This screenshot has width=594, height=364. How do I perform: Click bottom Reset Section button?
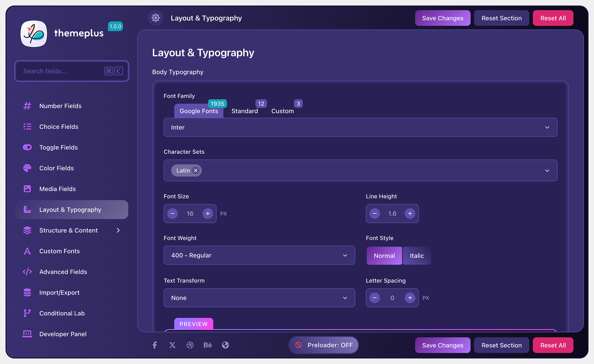point(501,345)
